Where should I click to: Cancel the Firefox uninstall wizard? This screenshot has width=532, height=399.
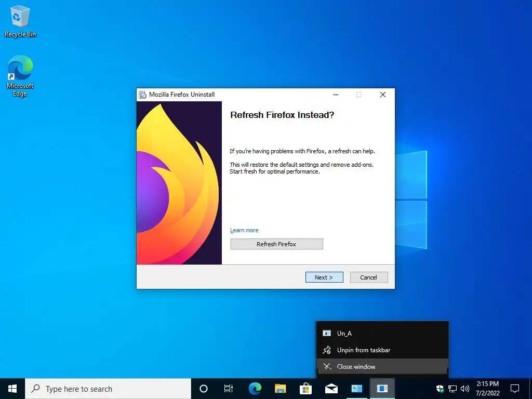(x=368, y=277)
